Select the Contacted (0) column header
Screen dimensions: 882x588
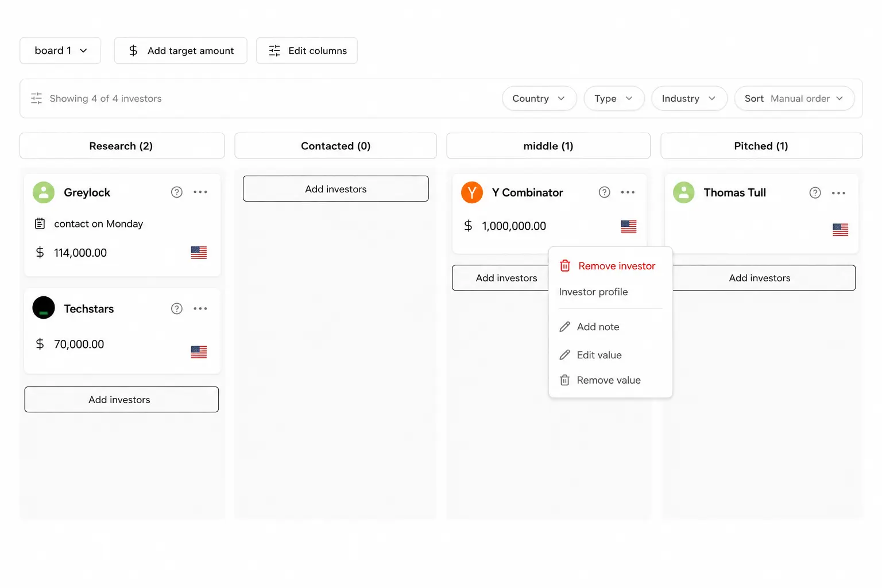point(336,146)
